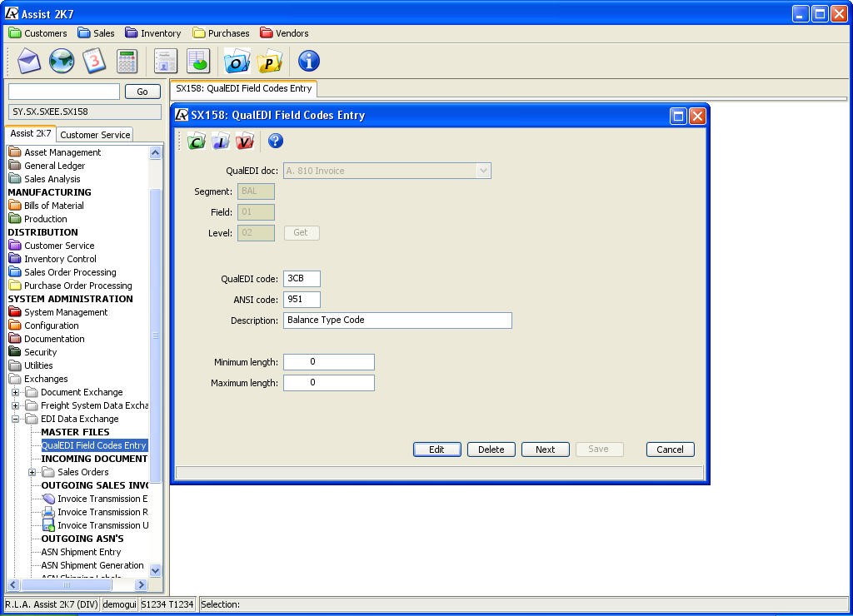This screenshot has height=616, width=853.
Task: Open Bills of Material folder
Action: 47,206
